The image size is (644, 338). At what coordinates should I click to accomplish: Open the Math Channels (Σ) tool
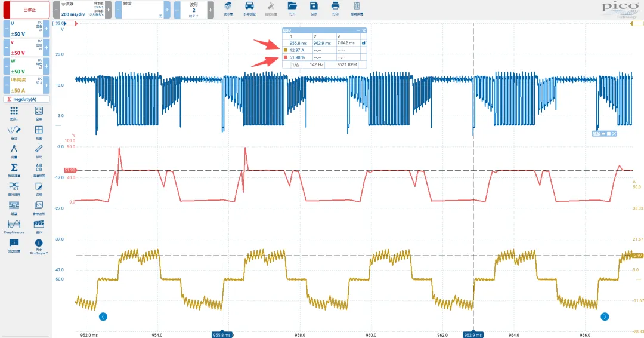[14, 167]
